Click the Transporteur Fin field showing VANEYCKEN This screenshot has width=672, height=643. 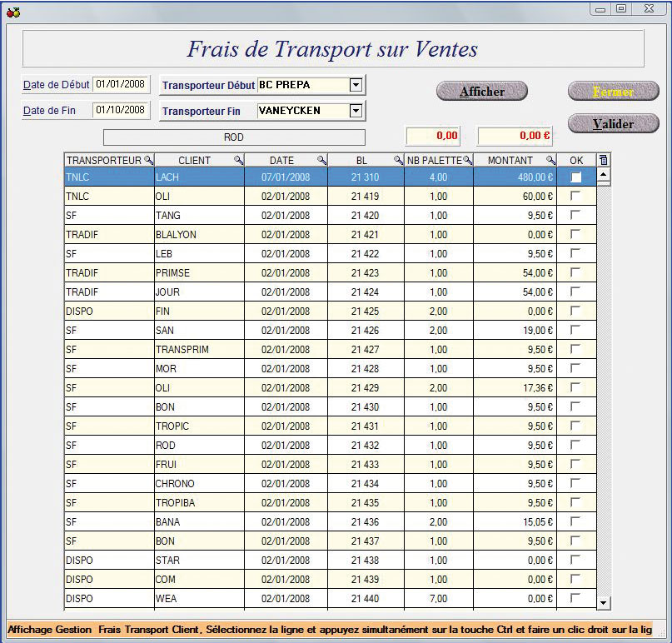click(303, 111)
